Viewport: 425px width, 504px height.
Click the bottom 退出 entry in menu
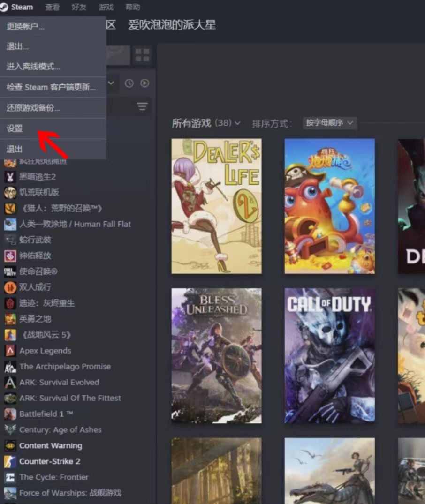coord(53,149)
